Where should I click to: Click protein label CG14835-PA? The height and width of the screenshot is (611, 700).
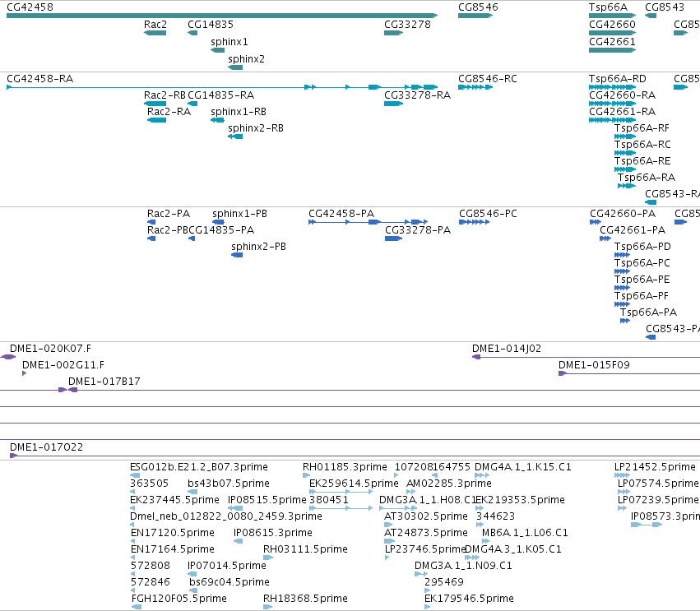221,231
